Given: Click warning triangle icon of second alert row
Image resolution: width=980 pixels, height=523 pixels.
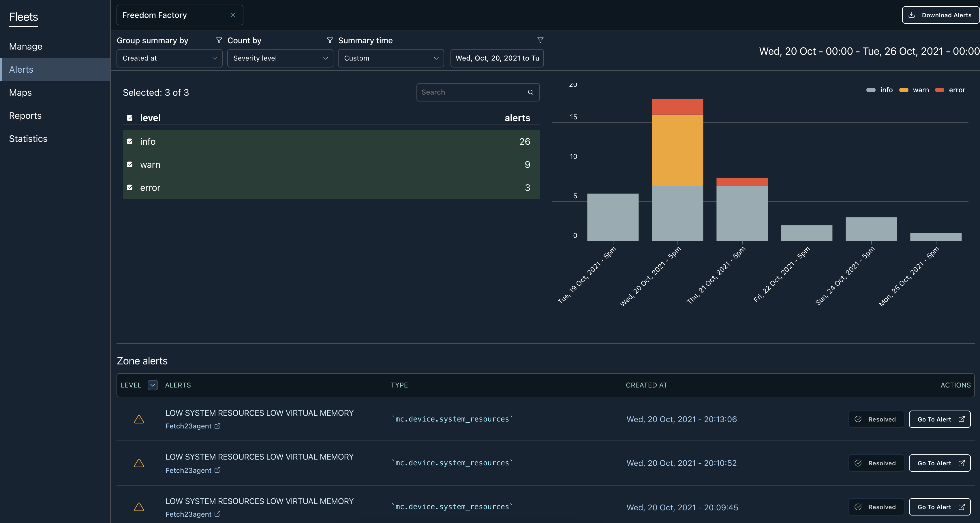Looking at the screenshot, I should click(x=139, y=463).
